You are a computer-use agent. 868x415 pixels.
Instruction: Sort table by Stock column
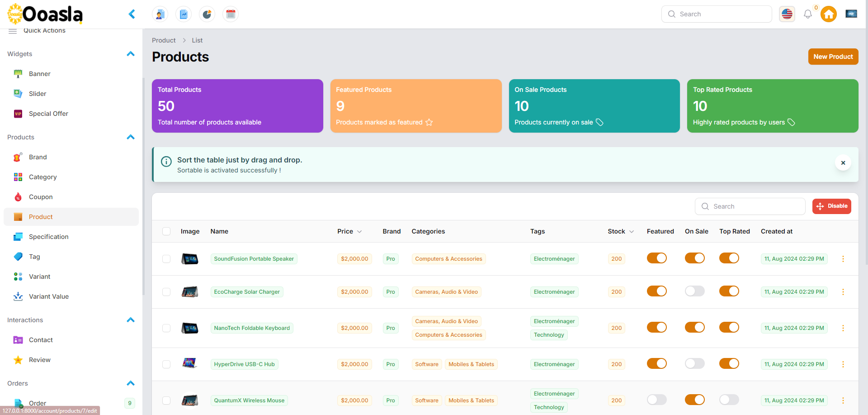pyautogui.click(x=621, y=231)
